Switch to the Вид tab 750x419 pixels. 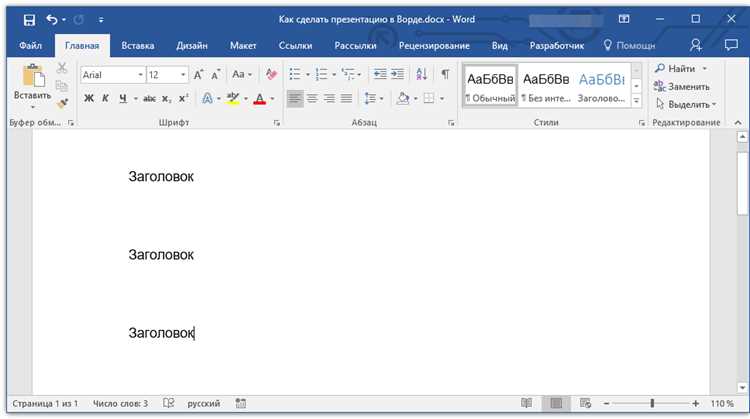coord(499,45)
